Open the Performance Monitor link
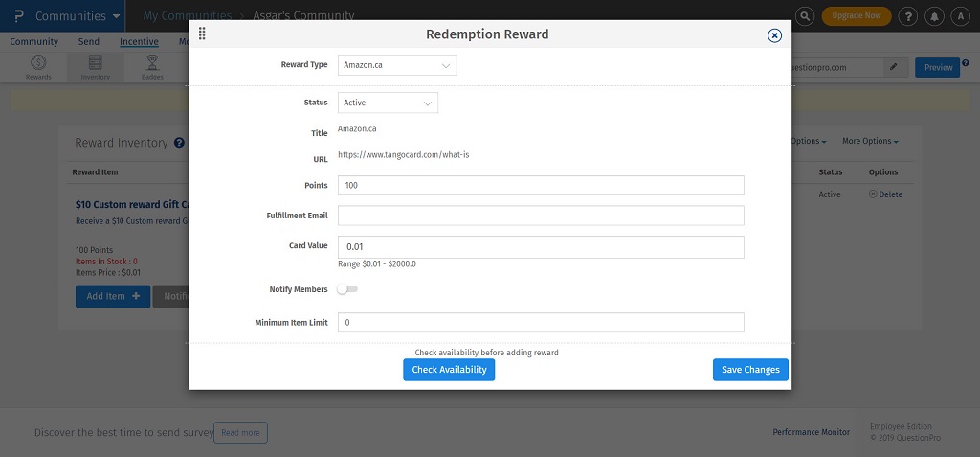The image size is (980, 457). point(812,432)
